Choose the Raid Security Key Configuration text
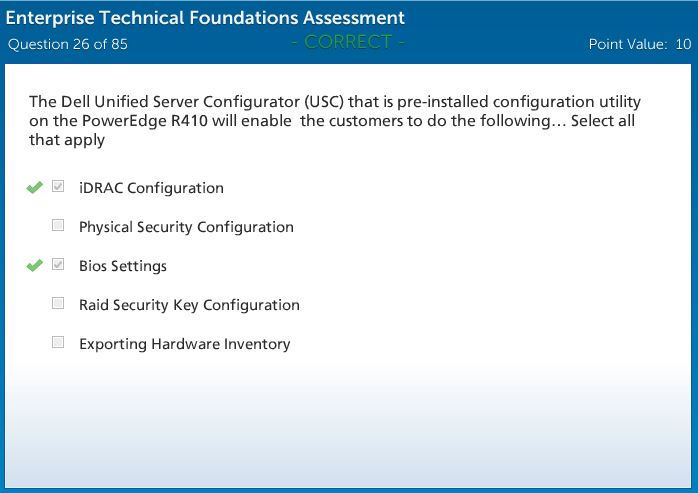This screenshot has width=698, height=493. point(189,305)
